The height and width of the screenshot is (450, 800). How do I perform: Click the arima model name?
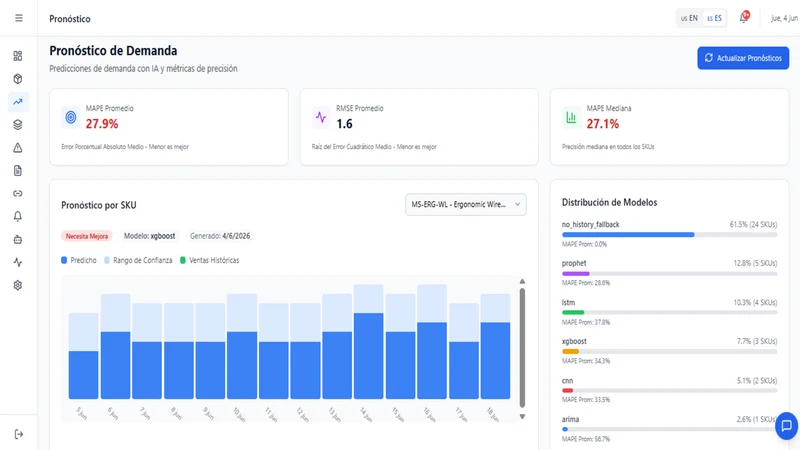[x=570, y=419]
